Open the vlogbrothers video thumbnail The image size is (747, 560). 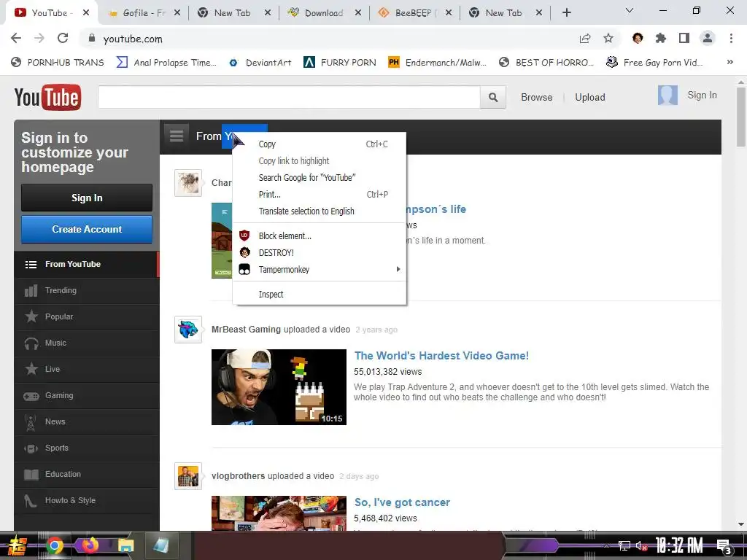click(279, 513)
